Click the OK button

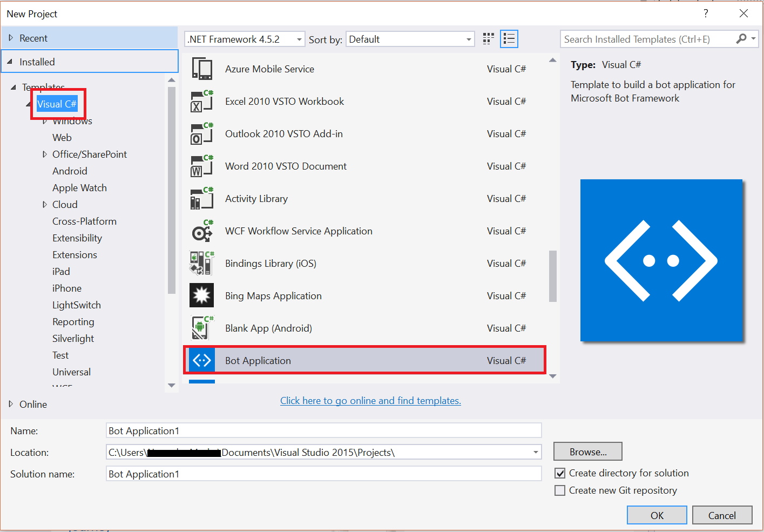coord(657,515)
